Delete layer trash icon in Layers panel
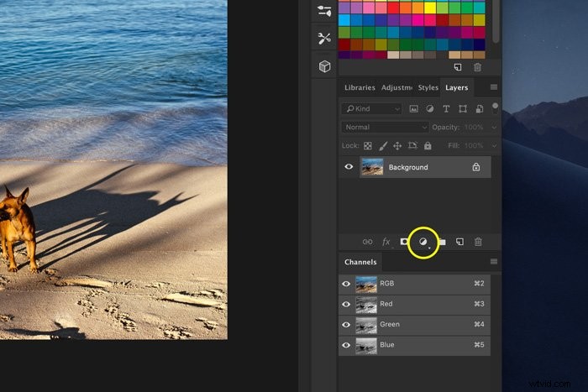This screenshot has height=392, width=588. point(478,242)
